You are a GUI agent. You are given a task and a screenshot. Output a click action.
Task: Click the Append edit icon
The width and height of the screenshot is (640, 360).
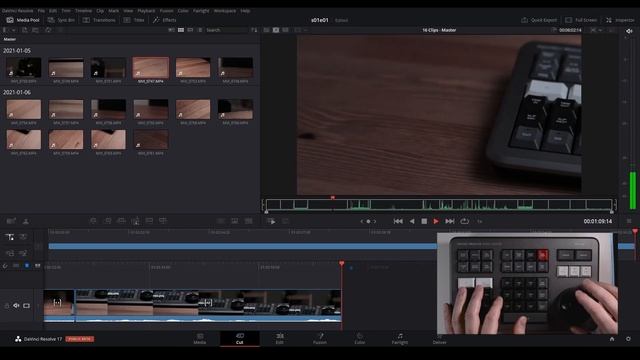click(x=107, y=221)
